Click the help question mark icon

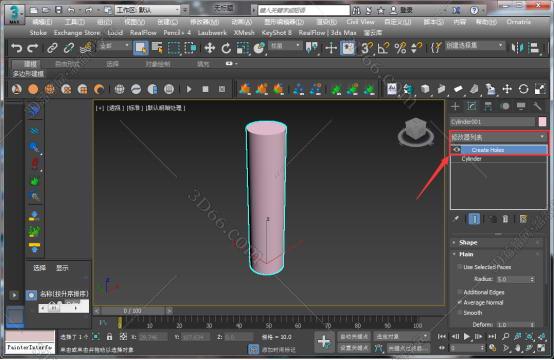pyautogui.click(x=474, y=10)
